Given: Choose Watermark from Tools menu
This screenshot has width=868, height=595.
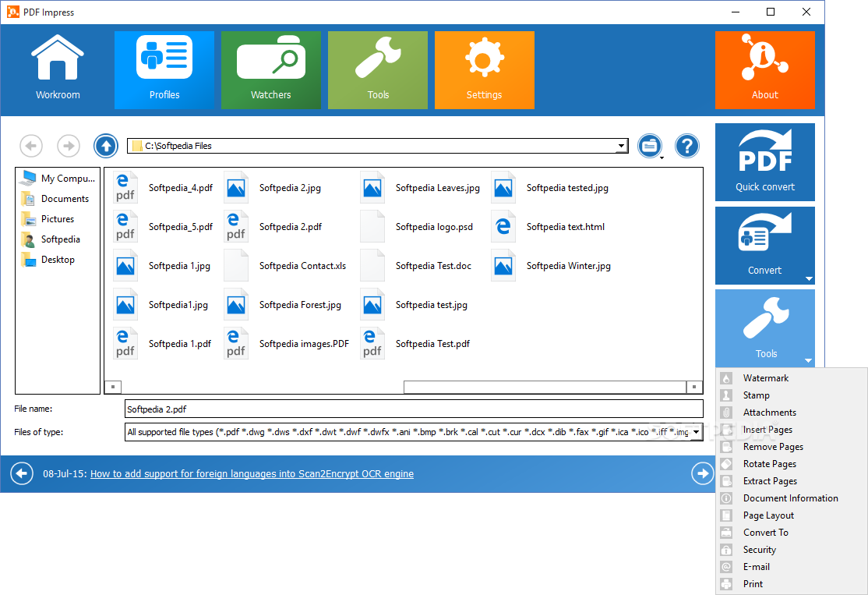Looking at the screenshot, I should pyautogui.click(x=792, y=378).
